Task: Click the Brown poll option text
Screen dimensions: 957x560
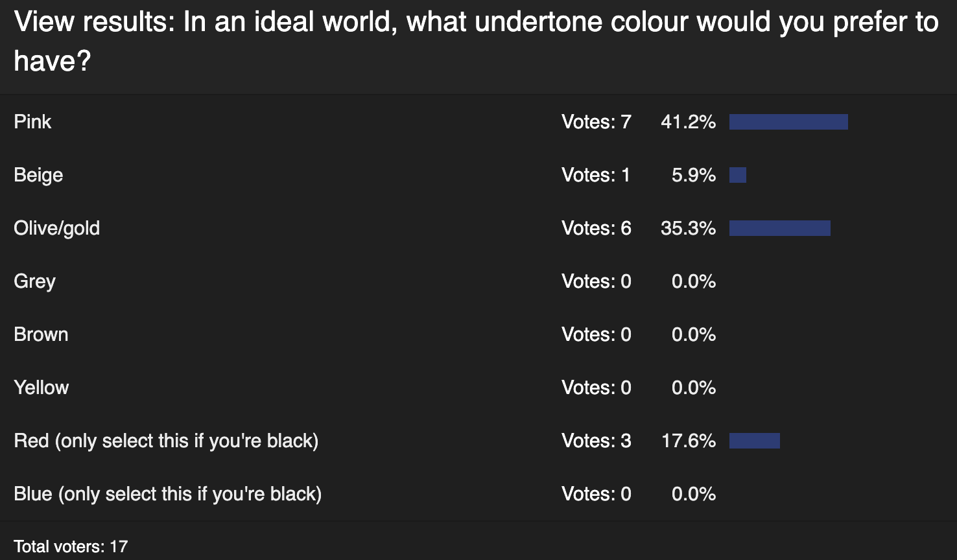Action: point(41,334)
